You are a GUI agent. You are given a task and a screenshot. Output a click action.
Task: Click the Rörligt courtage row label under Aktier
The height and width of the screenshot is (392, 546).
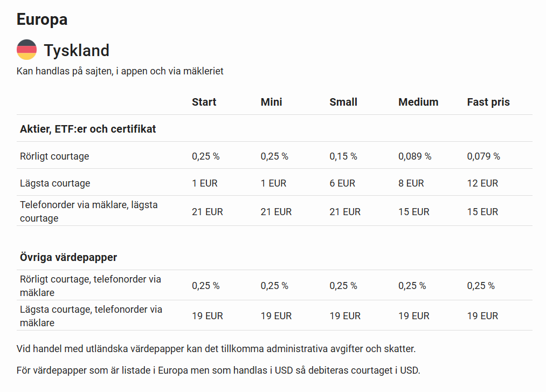54,156
